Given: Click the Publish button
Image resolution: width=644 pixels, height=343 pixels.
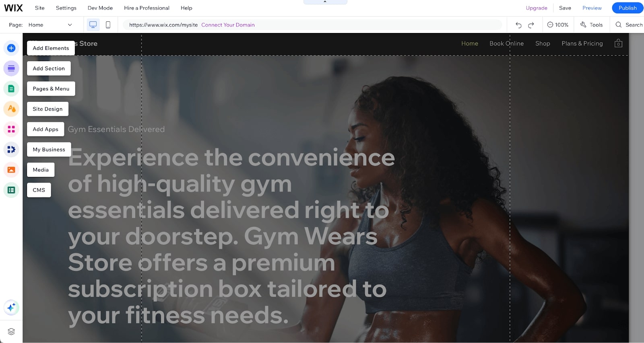Looking at the screenshot, I should pos(627,8).
